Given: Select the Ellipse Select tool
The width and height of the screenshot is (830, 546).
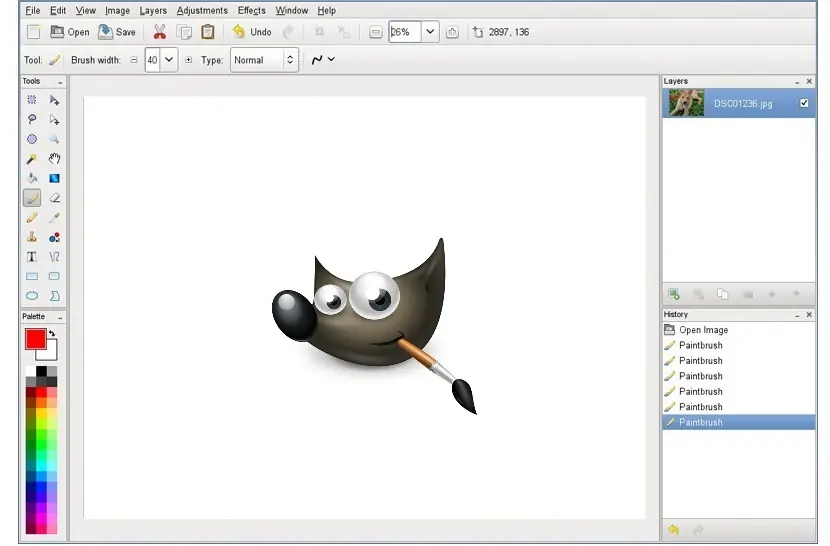Looking at the screenshot, I should pyautogui.click(x=32, y=139).
